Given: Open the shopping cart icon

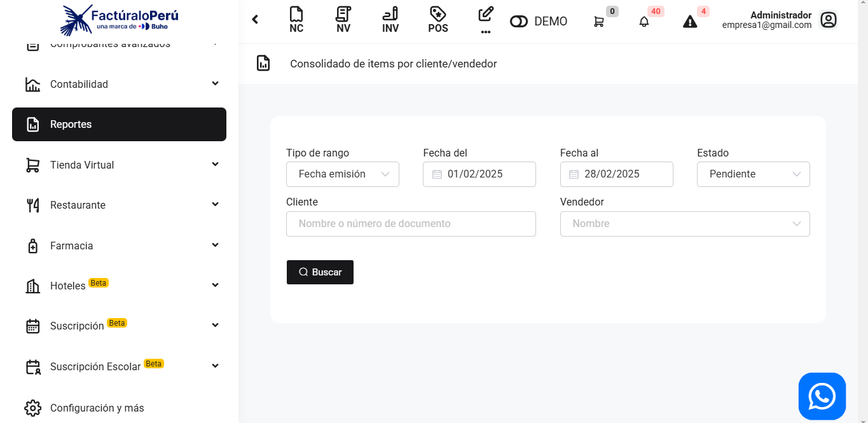Looking at the screenshot, I should point(598,22).
